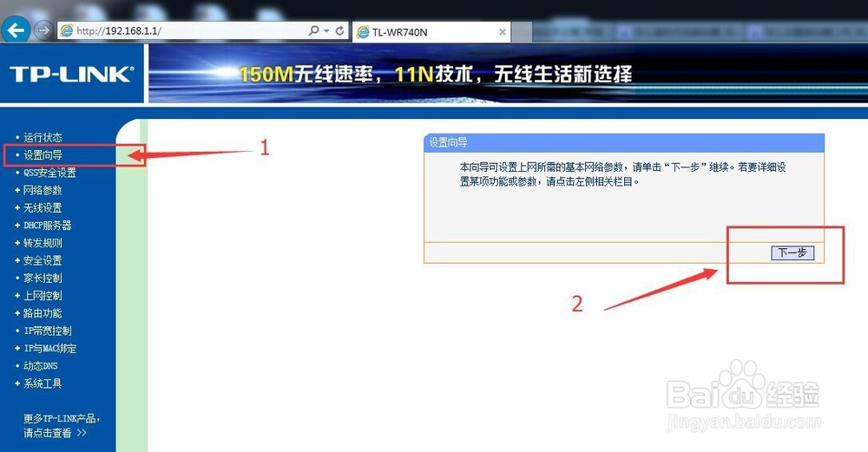Click the search magnifier icon in address bar
The width and height of the screenshot is (868, 452).
[x=313, y=31]
